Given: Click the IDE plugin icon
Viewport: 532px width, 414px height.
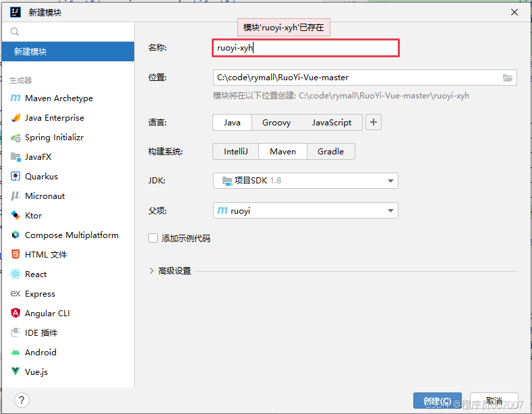Looking at the screenshot, I should (16, 332).
